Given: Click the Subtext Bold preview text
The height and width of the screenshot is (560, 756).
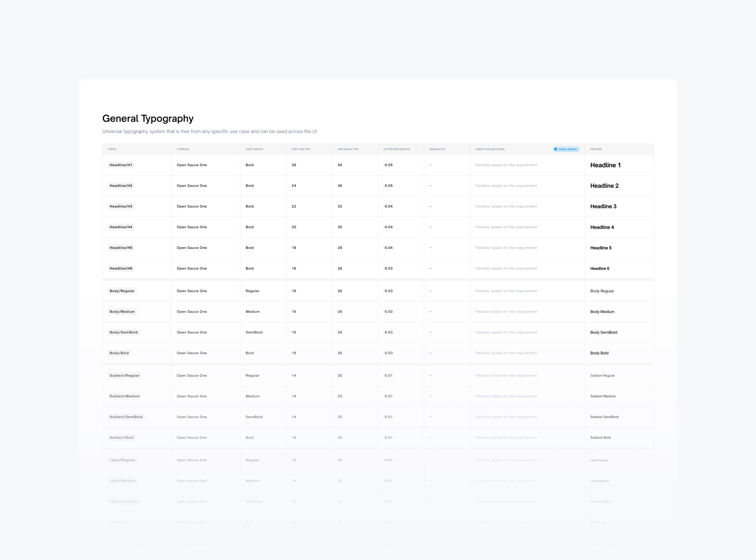Looking at the screenshot, I should 600,438.
